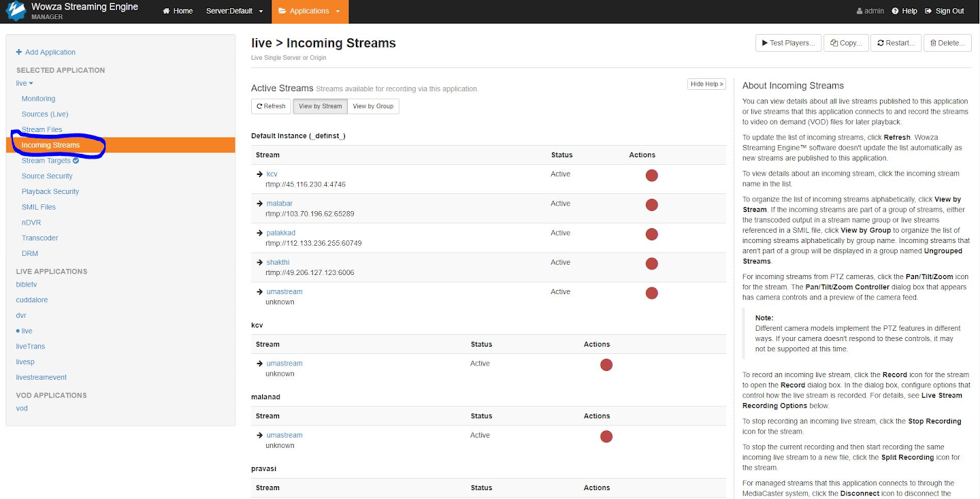
Task: Select View by Group toggle
Action: pyautogui.click(x=373, y=106)
